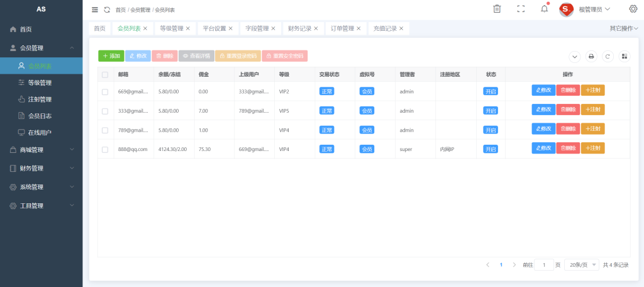Click the refresh page icon beside breadcrumb
644x287 pixels.
point(107,9)
